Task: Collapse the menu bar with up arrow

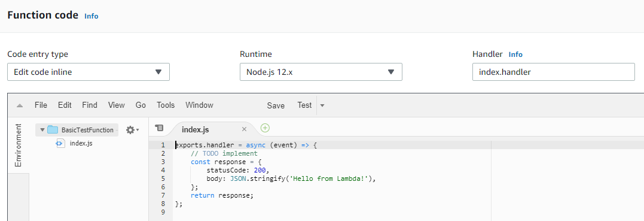Action: click(x=19, y=105)
